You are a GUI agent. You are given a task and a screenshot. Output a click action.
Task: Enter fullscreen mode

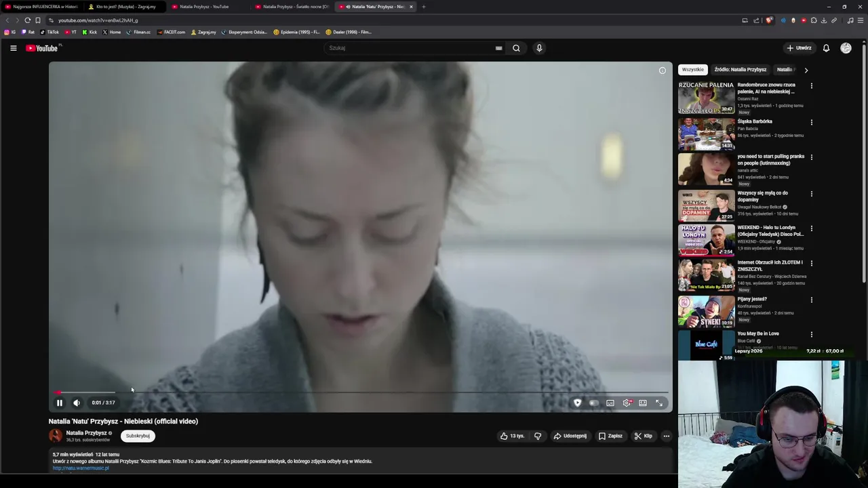(x=659, y=403)
